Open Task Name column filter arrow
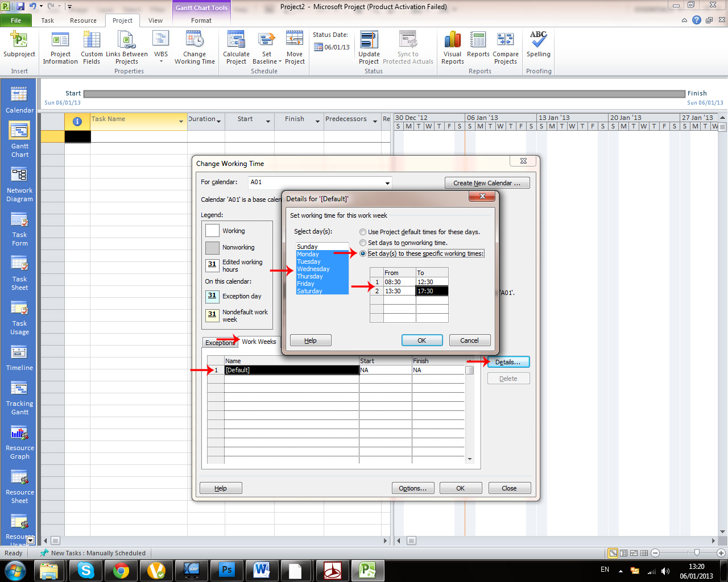 (x=181, y=121)
